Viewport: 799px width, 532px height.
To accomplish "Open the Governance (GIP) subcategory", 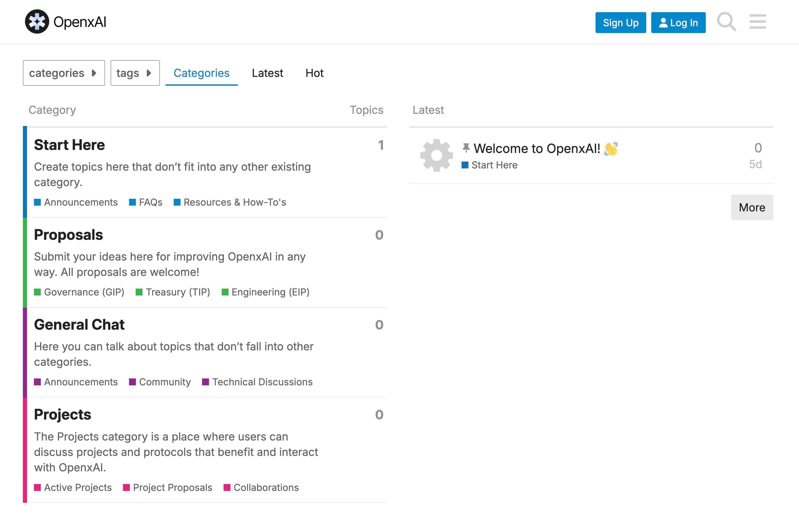I will [79, 292].
